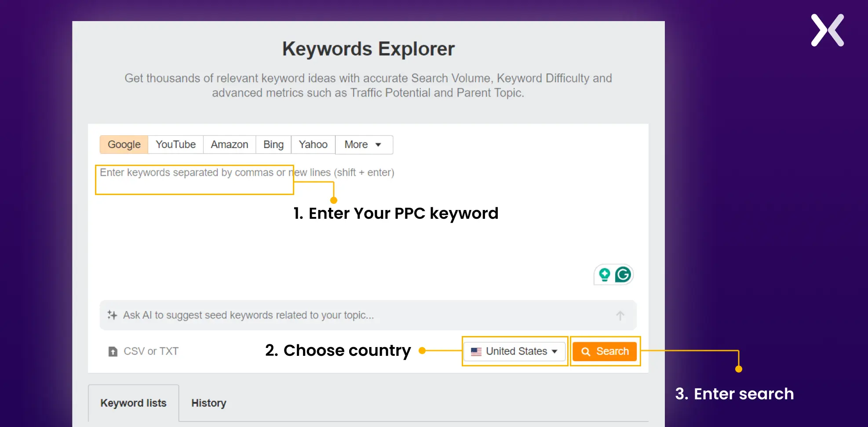
Task: Click the orange Search button
Action: coord(605,351)
